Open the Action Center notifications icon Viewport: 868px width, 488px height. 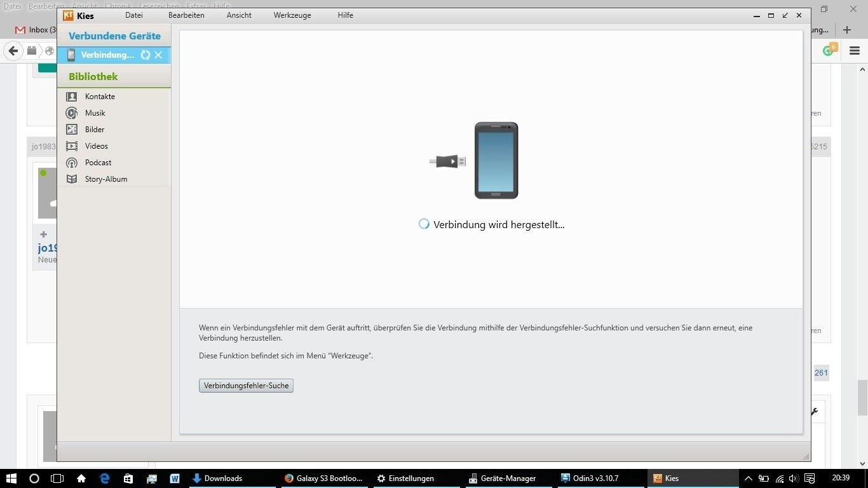pos(810,478)
